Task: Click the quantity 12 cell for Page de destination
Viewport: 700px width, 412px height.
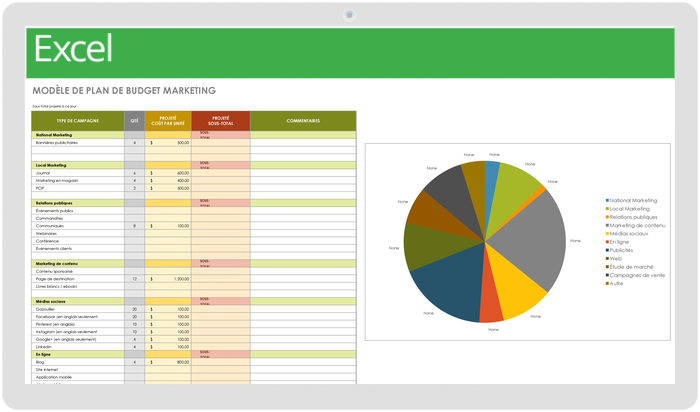Action: tap(134, 279)
